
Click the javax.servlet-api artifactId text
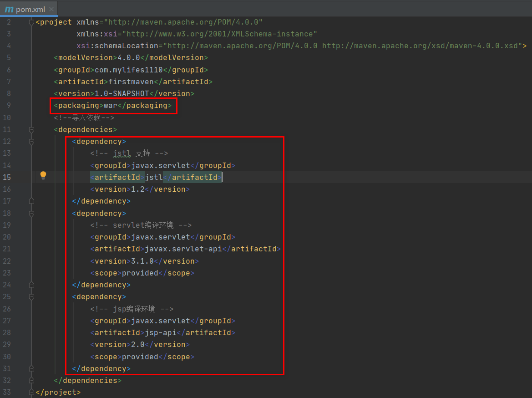pos(183,249)
